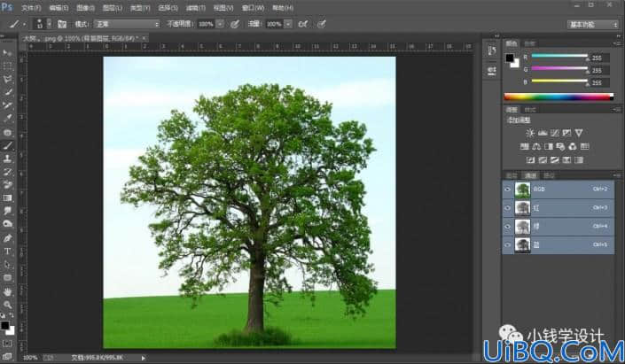
Task: Add a Color Balance adjustment
Action: [536, 146]
